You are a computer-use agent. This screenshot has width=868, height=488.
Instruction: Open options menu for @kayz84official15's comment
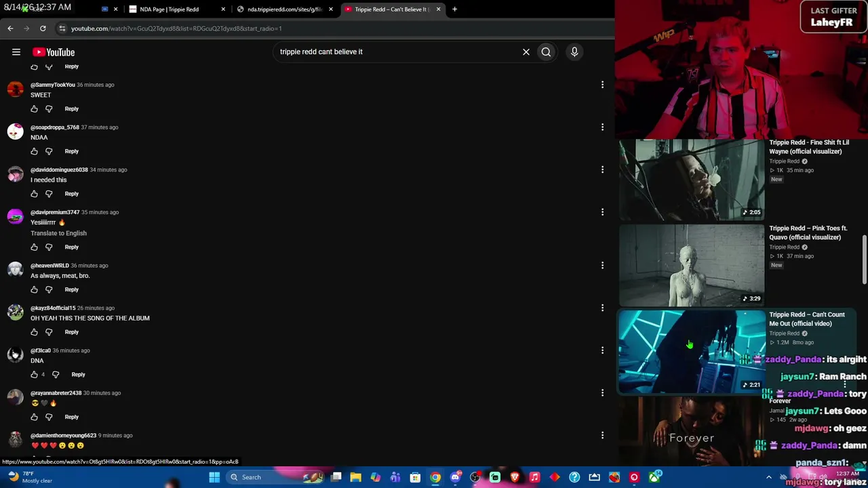coord(602,308)
